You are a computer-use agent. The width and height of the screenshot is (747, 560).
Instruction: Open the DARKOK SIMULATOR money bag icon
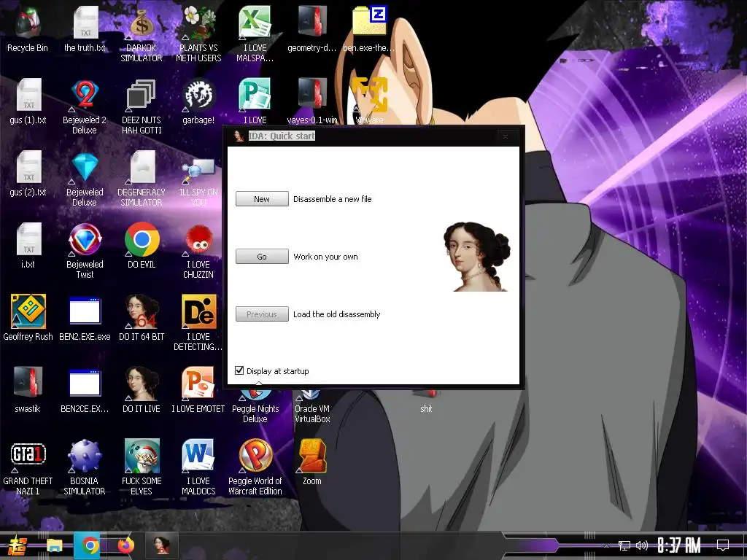(142, 23)
